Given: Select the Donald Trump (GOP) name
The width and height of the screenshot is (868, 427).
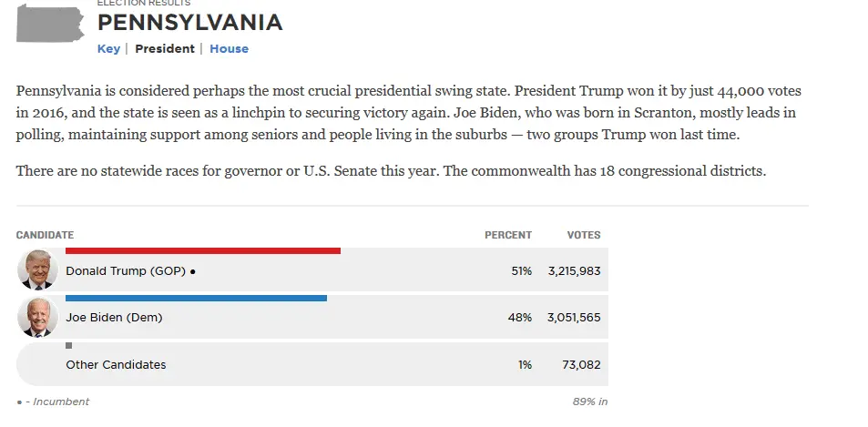Looking at the screenshot, I should tap(126, 270).
